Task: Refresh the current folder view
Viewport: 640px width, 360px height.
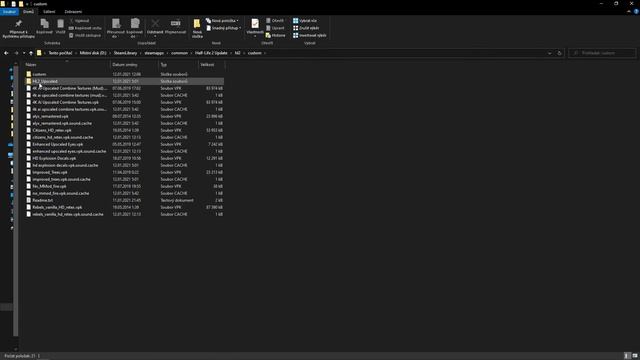Action: pyautogui.click(x=559, y=53)
